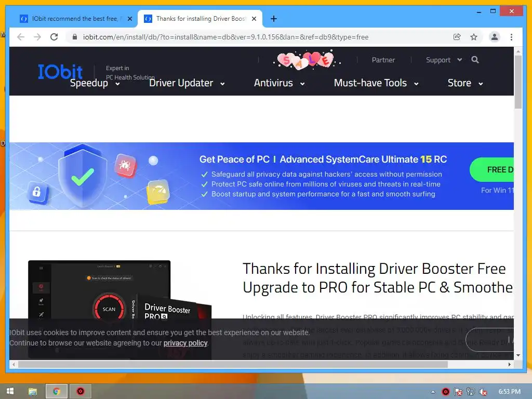532x399 pixels.
Task: Click Chrome icon in taskbar
Action: (x=57, y=391)
